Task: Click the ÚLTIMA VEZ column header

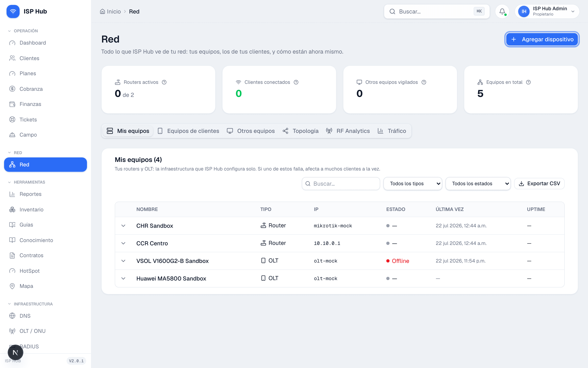Action: 450,209
